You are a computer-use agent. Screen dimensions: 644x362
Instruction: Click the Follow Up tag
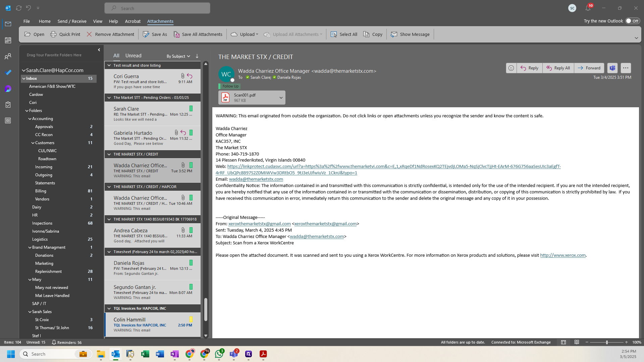pyautogui.click(x=229, y=86)
